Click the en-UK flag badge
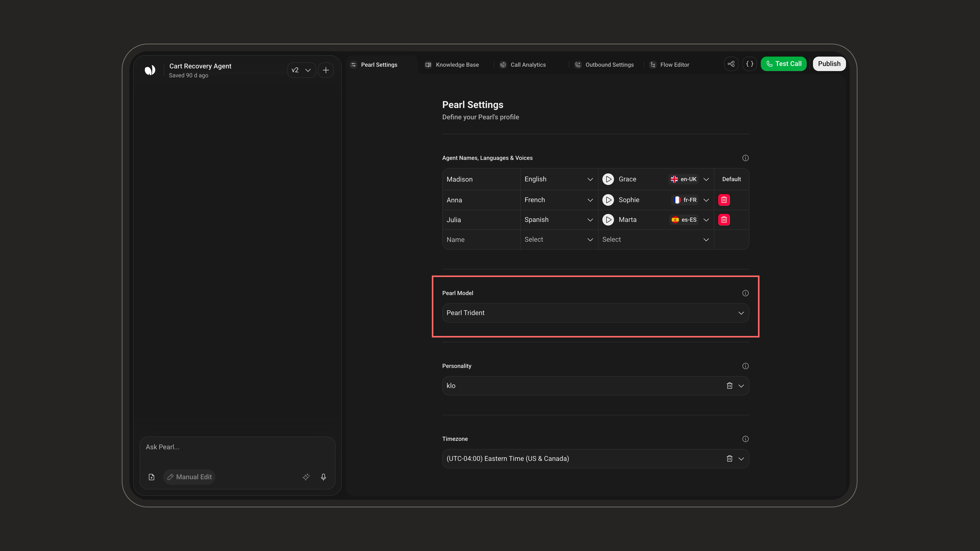The image size is (980, 551). click(x=683, y=179)
